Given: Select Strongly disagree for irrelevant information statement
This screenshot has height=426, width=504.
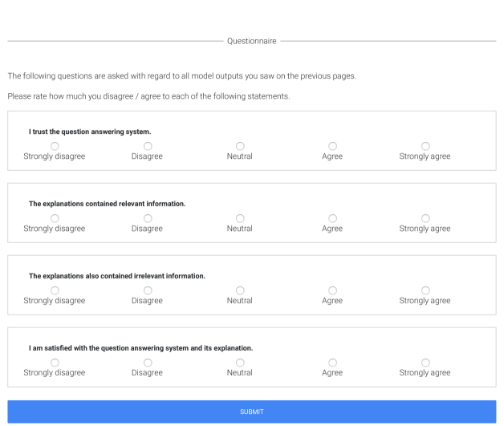Looking at the screenshot, I should [54, 290].
